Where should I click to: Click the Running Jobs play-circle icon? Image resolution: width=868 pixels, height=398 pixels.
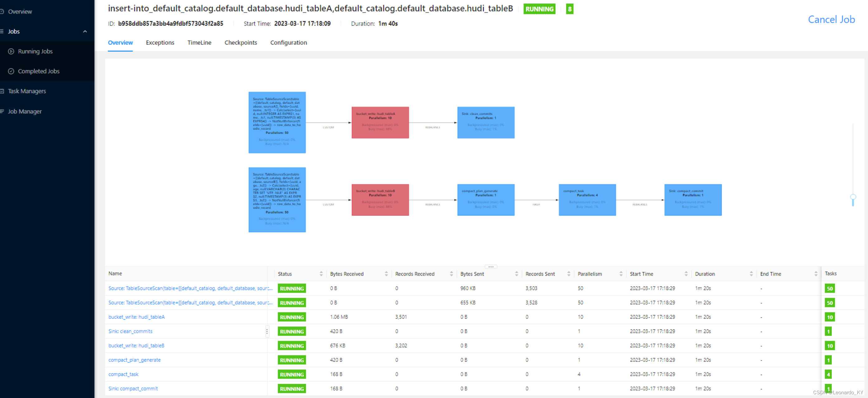11,51
